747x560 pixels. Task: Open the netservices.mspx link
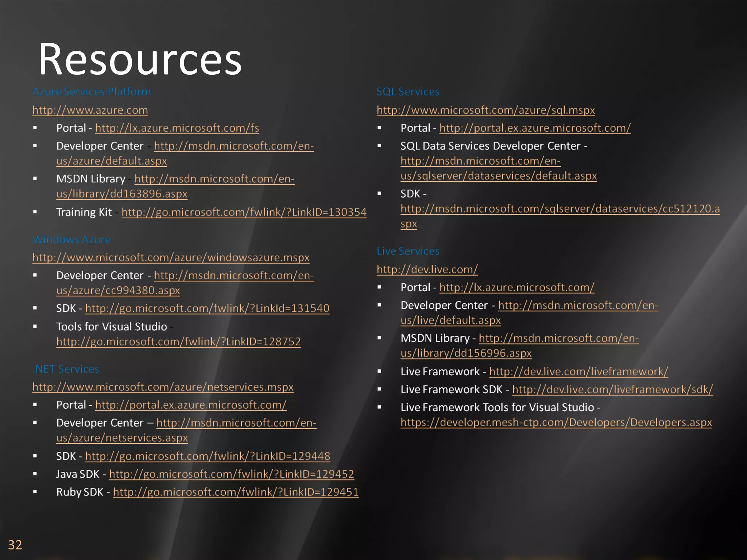[x=163, y=387]
